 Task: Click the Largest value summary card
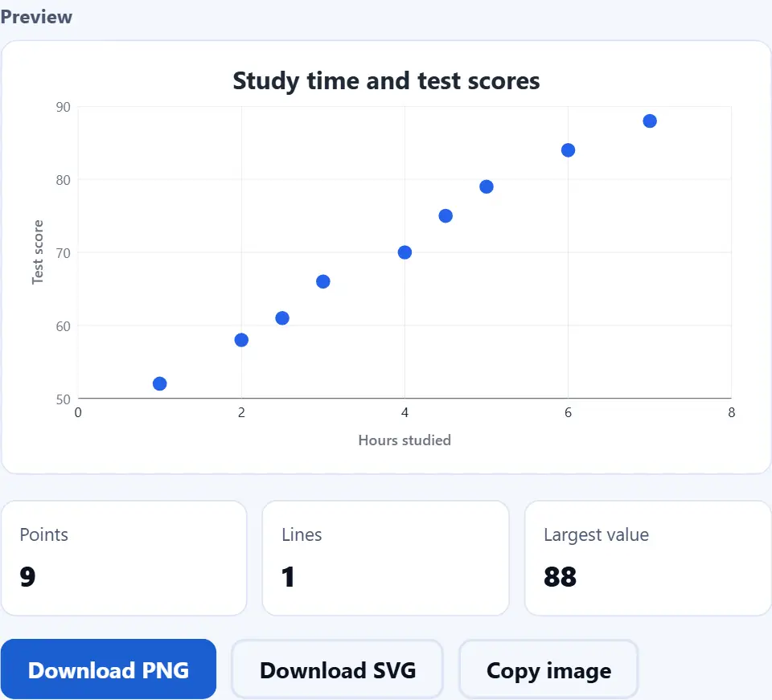648,558
